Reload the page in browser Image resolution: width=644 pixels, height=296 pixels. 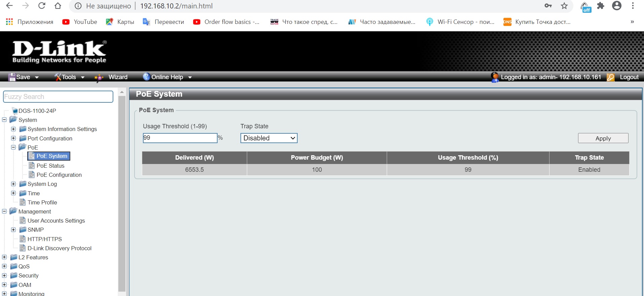click(x=42, y=6)
